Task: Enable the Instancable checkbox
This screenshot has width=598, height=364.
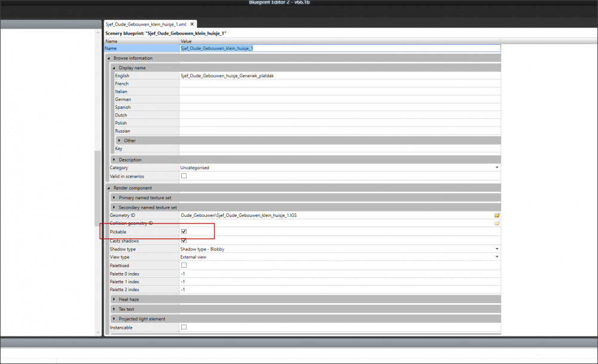Action: (x=184, y=327)
